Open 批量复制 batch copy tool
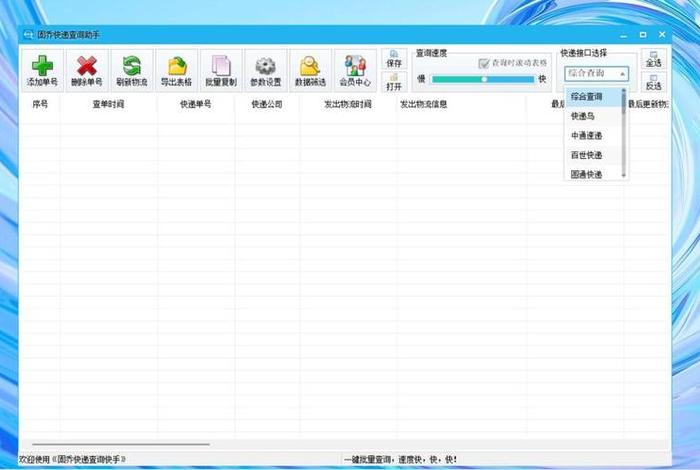700x470 pixels. click(x=221, y=71)
